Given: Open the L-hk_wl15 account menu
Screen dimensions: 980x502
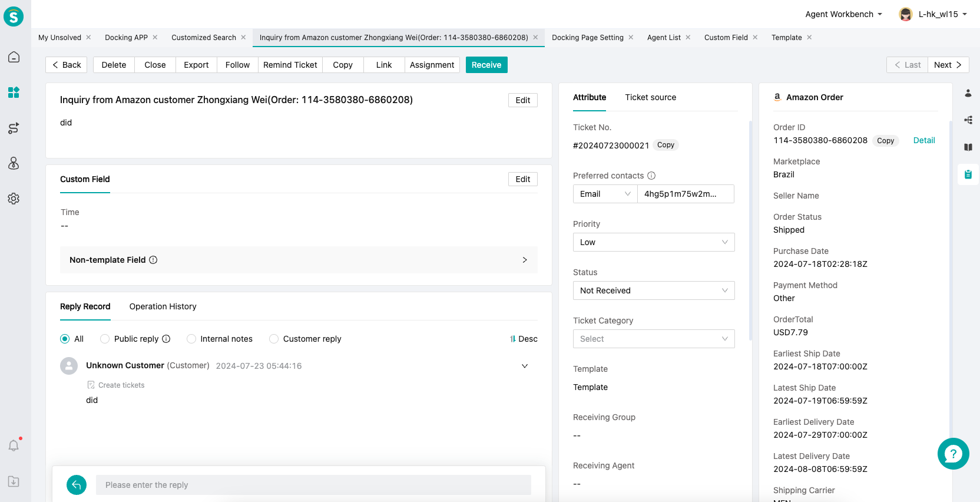Looking at the screenshot, I should tap(943, 14).
